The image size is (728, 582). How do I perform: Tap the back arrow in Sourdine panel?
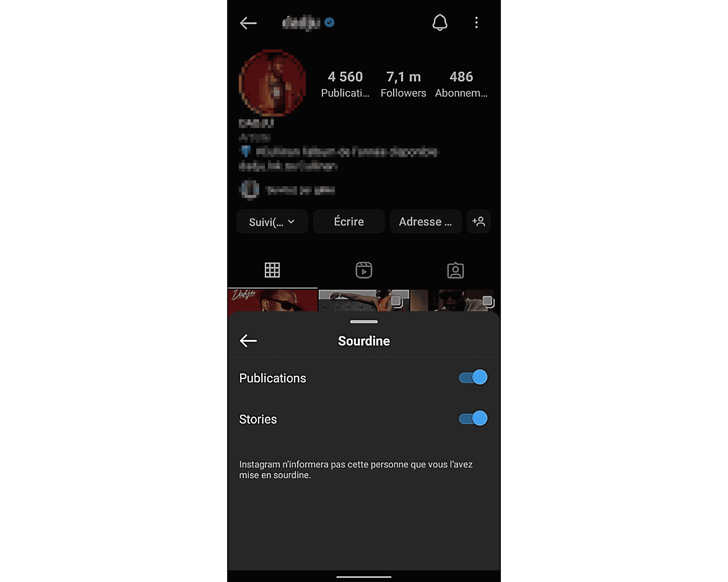(x=248, y=340)
